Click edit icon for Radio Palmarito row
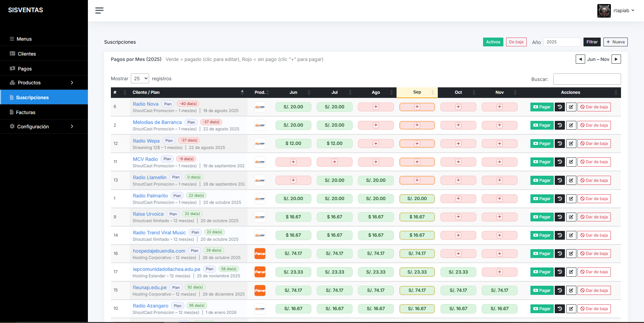The width and height of the screenshot is (644, 323). pos(571,199)
